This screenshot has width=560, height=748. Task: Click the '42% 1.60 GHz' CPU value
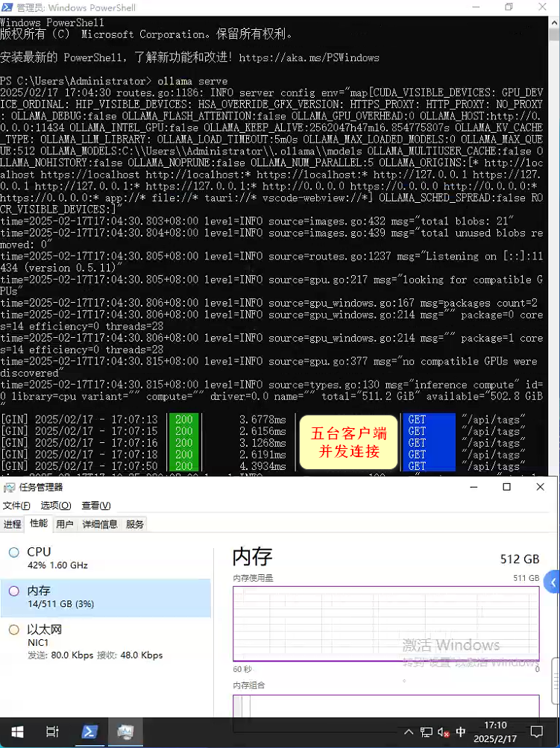[x=57, y=565]
